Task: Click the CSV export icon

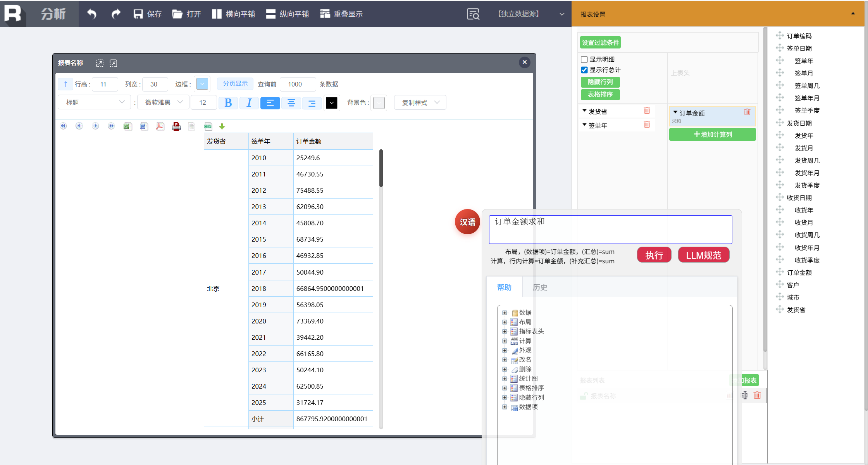Action: pyautogui.click(x=208, y=126)
